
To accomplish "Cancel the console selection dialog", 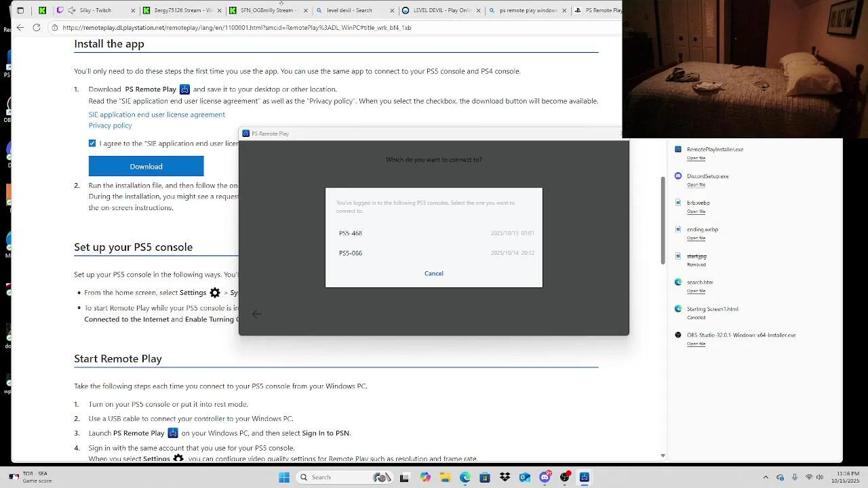I will (434, 274).
